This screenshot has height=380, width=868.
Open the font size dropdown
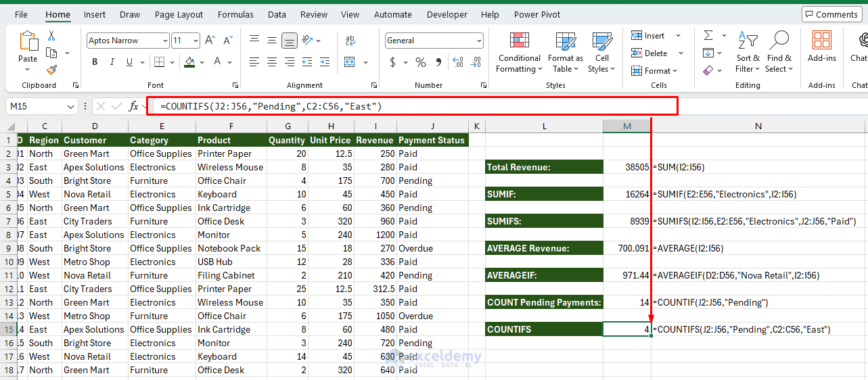point(196,41)
